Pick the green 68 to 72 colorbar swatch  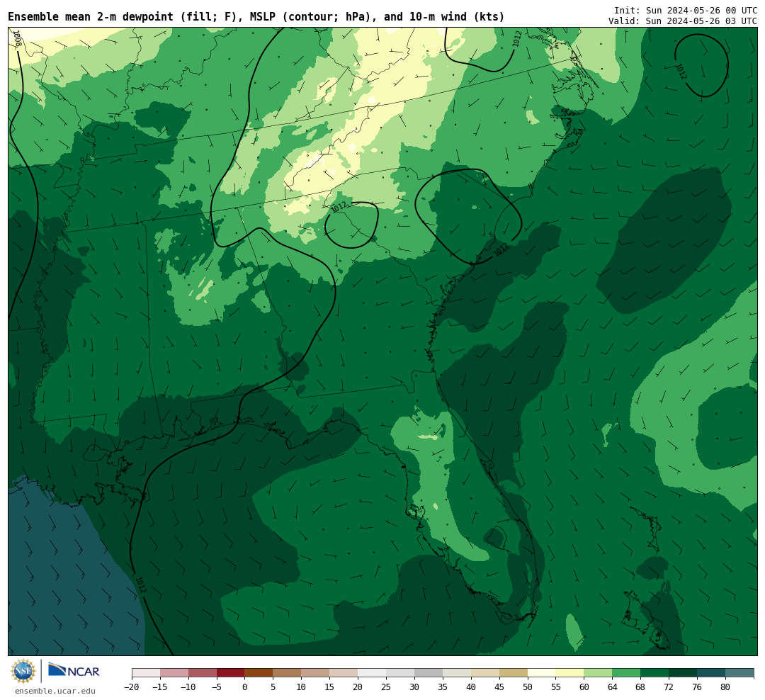tap(655, 673)
